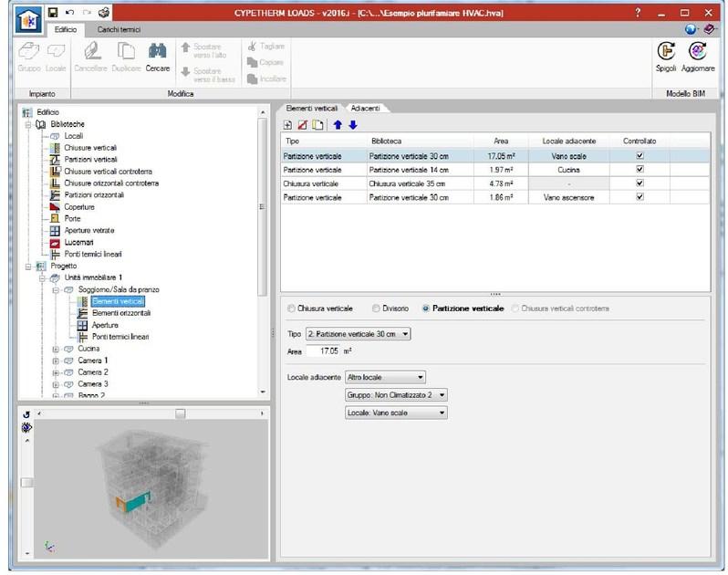728x575 pixels.
Task: Click the vertical zoom slider in 3D view
Action: pyautogui.click(x=27, y=482)
